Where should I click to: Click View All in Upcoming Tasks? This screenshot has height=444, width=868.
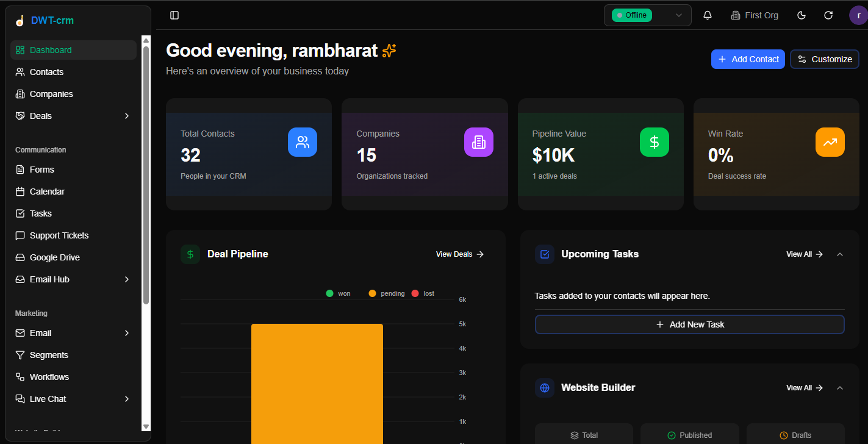pos(805,254)
